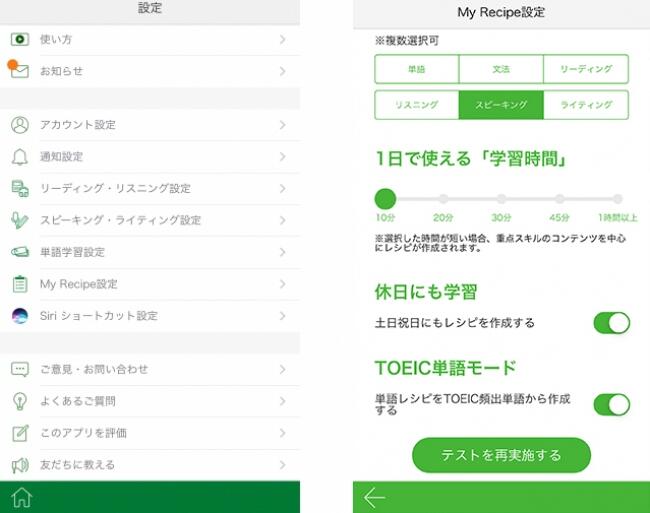Select the リスニング skill button
This screenshot has width=650, height=513.
(x=416, y=105)
